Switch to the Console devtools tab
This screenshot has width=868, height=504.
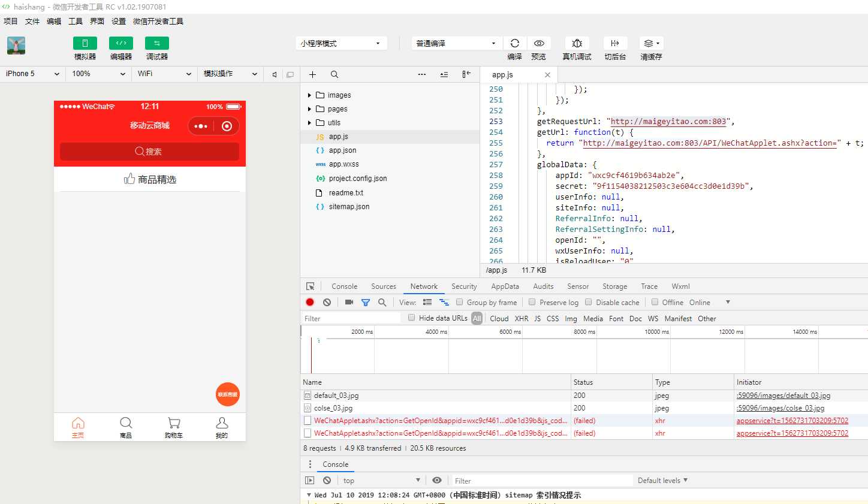point(345,286)
